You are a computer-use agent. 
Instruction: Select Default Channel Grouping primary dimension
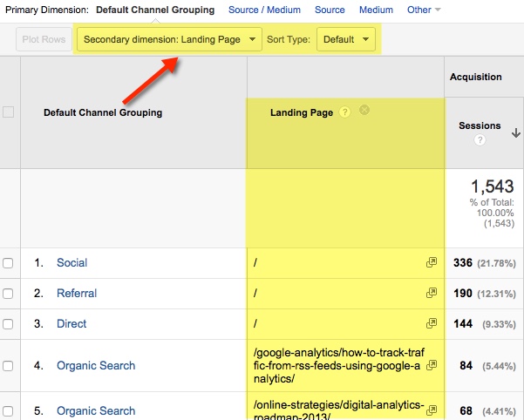pyautogui.click(x=155, y=10)
